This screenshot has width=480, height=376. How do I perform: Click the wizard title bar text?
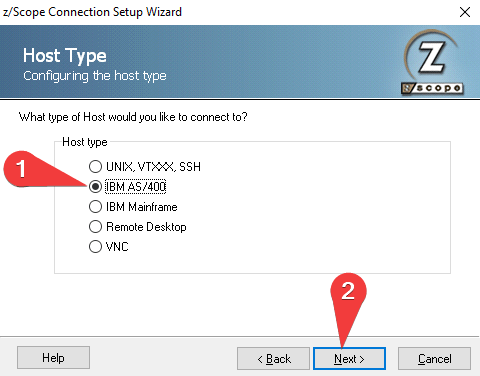click(92, 12)
